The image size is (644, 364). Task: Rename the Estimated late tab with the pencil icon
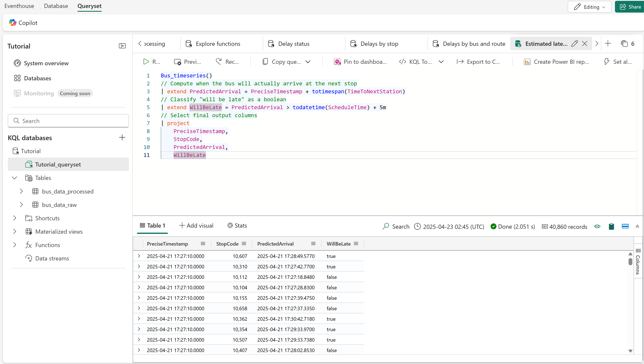575,44
